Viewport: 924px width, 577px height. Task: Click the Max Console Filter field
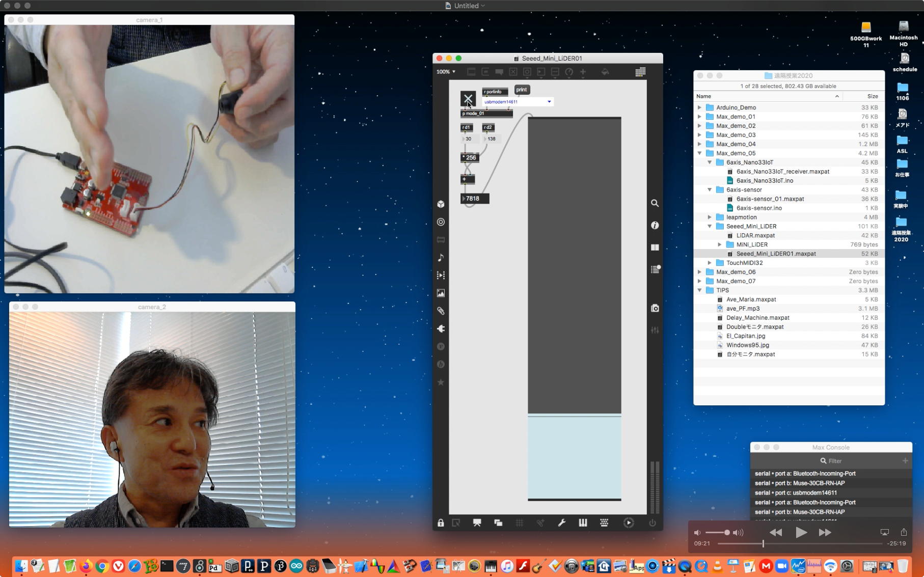[831, 461]
